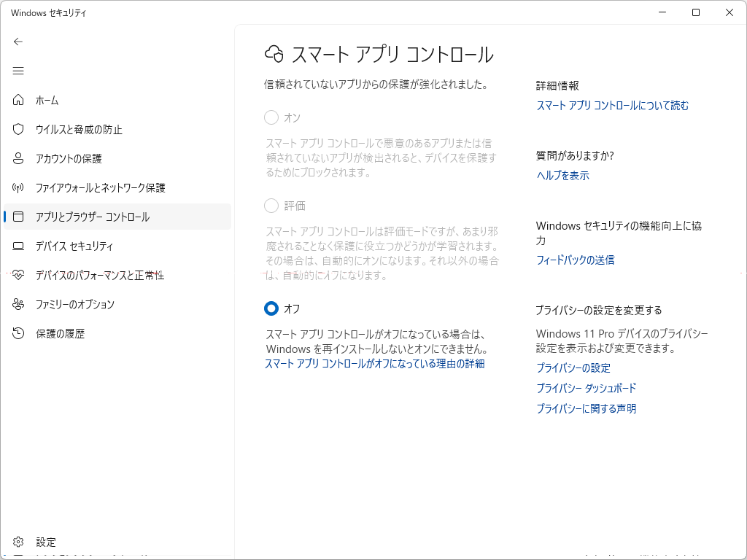Click the プライバシーの設定を変更する heading

coord(599,311)
